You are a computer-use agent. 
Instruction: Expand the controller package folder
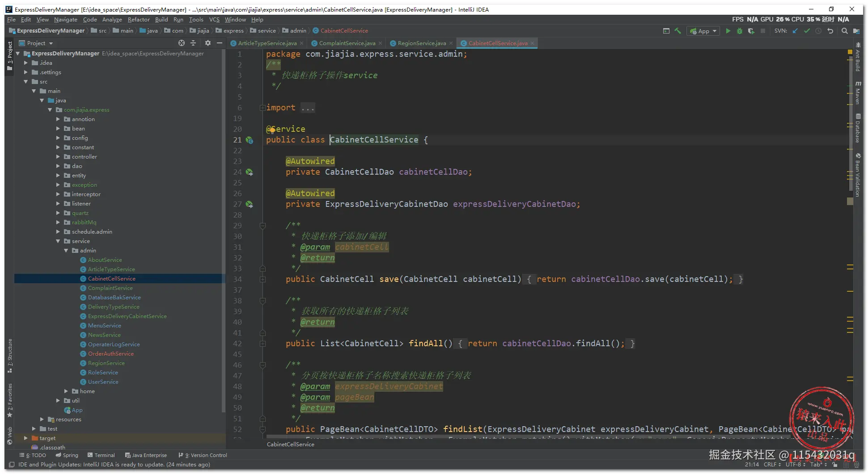[x=58, y=157]
